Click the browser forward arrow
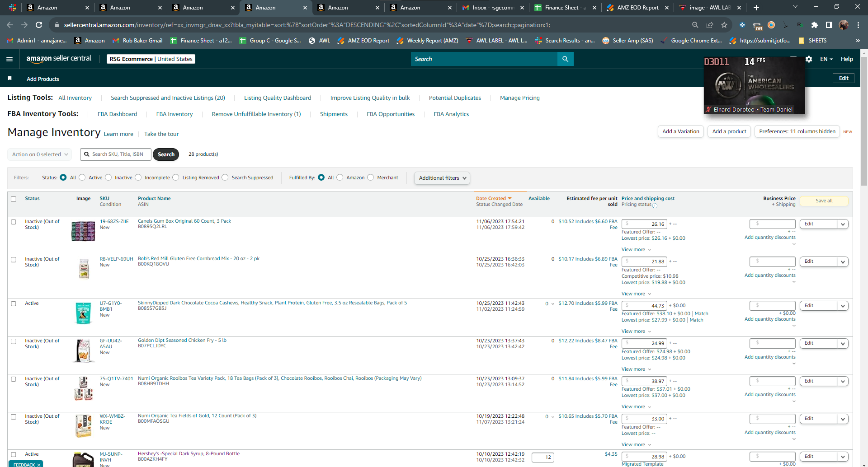The height and width of the screenshot is (467, 868). tap(24, 25)
